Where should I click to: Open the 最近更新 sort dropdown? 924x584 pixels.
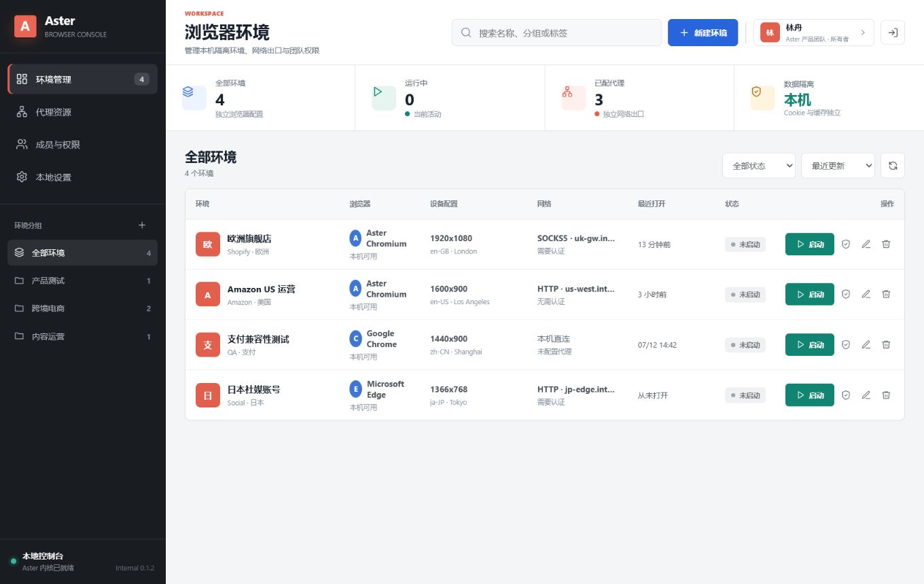[838, 166]
